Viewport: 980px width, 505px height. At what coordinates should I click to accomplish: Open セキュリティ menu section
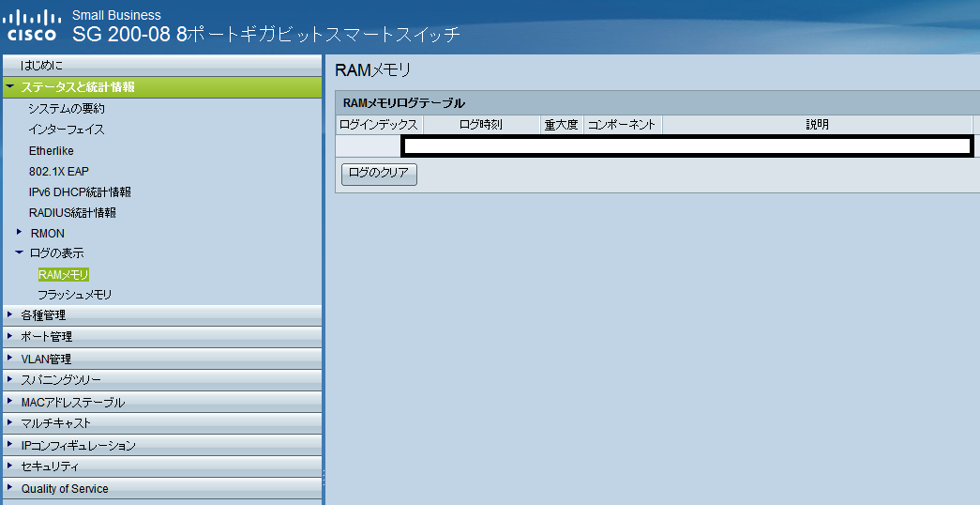coord(162,467)
